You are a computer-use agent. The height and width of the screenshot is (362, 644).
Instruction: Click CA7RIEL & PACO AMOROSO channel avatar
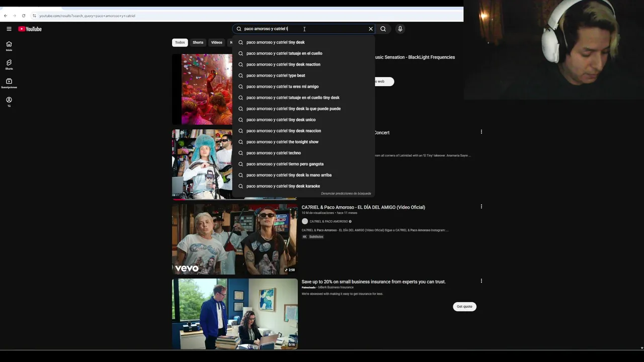coord(305,221)
